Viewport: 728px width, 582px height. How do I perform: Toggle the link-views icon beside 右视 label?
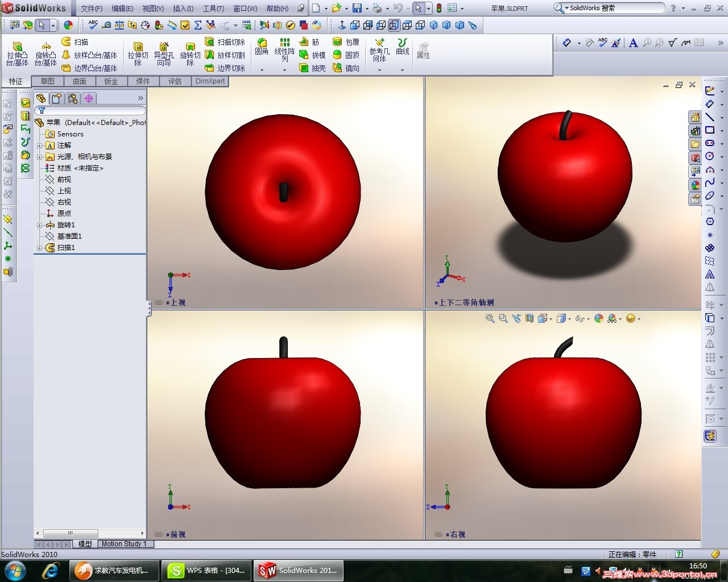click(439, 534)
